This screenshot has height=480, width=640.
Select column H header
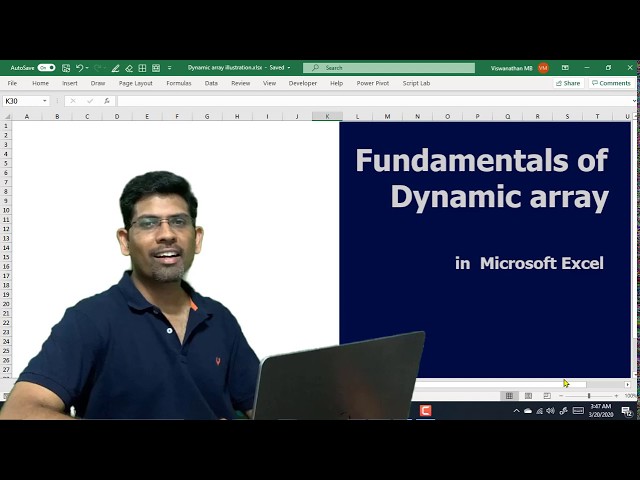click(237, 117)
